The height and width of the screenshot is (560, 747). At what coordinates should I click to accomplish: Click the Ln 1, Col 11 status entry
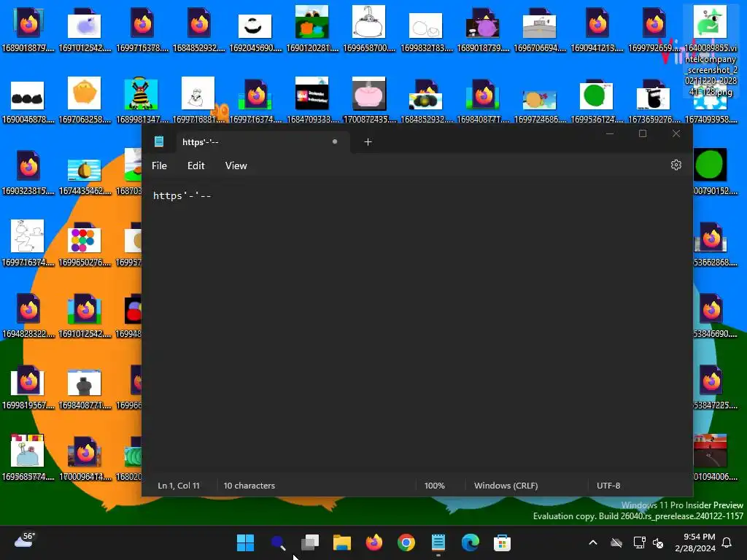pos(179,486)
